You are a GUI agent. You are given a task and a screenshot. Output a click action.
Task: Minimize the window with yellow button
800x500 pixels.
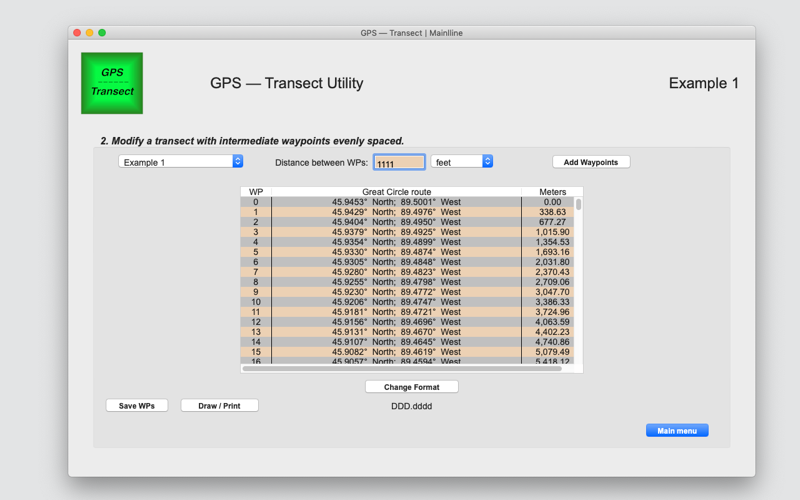point(89,33)
